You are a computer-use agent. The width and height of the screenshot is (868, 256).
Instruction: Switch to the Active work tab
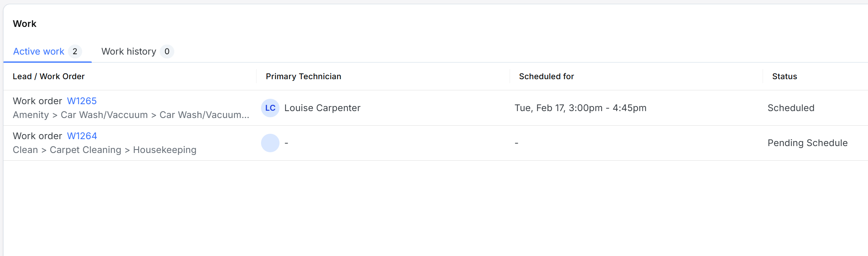39,52
